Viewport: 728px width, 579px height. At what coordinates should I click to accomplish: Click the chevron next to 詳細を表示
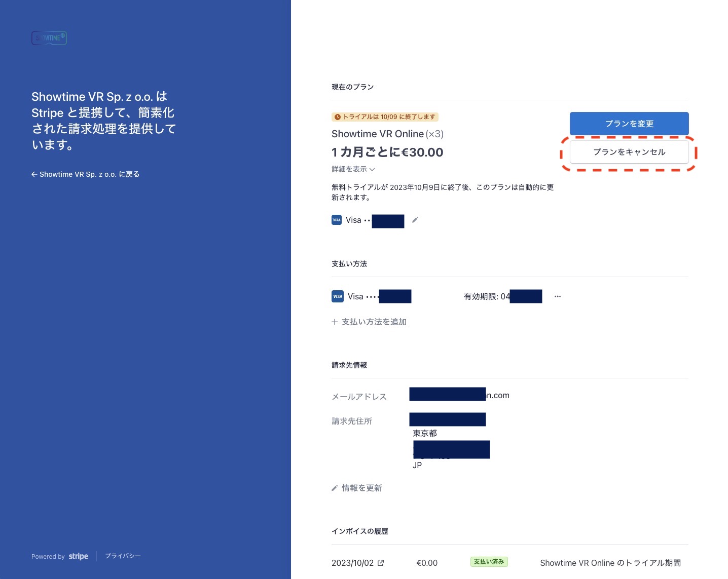coord(372,170)
